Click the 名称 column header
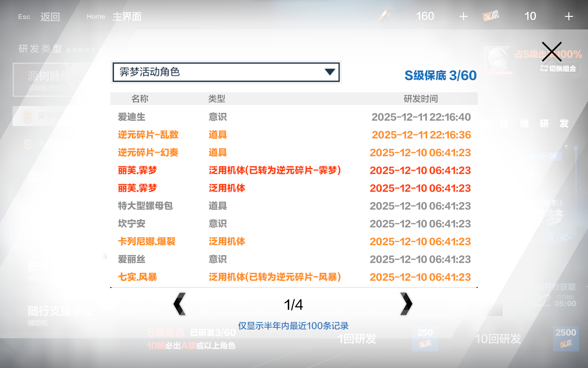This screenshot has width=588, height=368. 140,99
